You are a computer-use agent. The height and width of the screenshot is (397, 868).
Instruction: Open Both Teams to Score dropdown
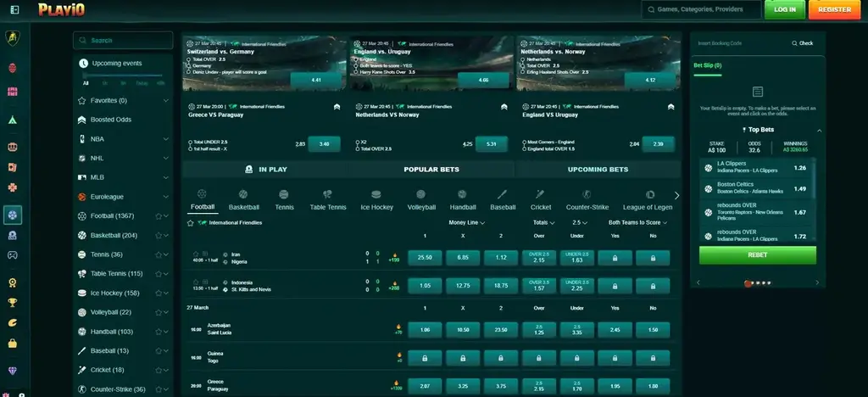click(637, 222)
